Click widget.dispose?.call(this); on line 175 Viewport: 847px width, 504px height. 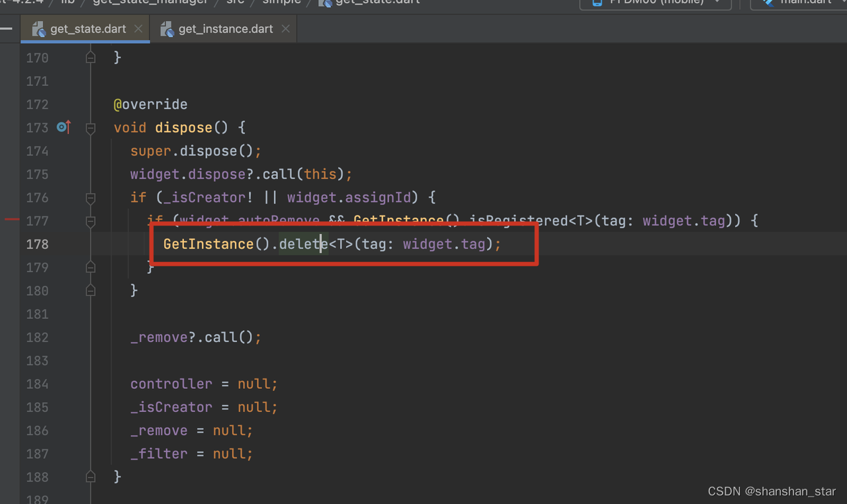[x=242, y=174]
